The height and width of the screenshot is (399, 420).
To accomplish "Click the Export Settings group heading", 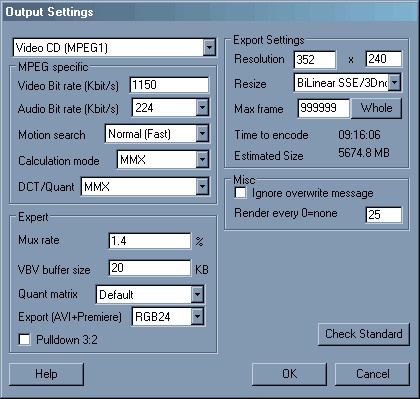I will point(269,40).
